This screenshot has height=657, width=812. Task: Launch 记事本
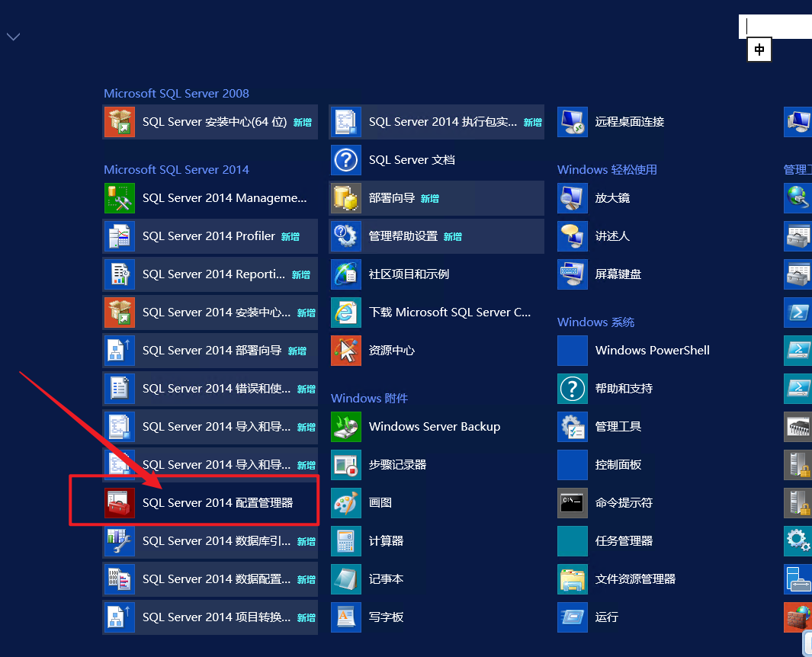(x=389, y=579)
